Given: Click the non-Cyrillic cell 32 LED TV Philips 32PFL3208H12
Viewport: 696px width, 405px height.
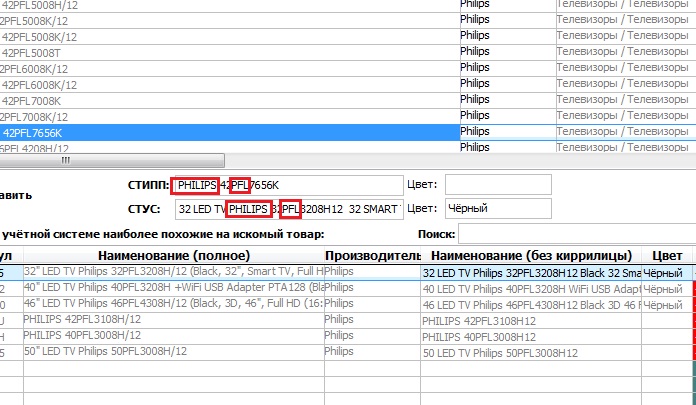Looking at the screenshot, I should tap(531, 273).
